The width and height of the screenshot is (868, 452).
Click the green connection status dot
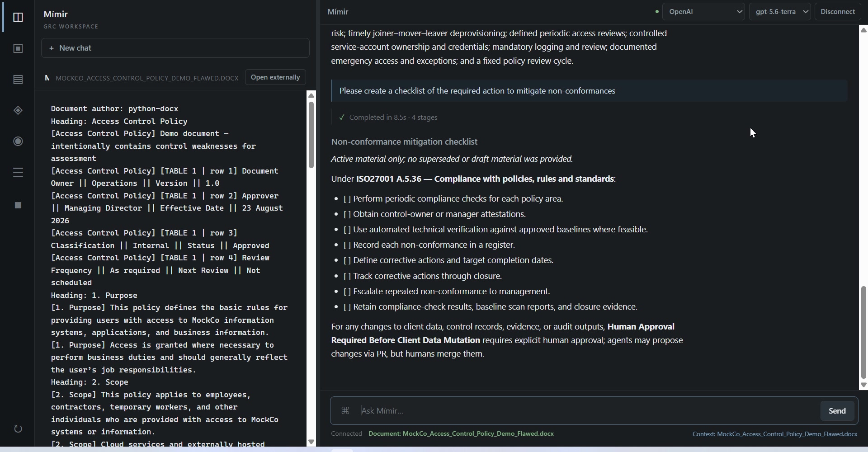pos(657,12)
